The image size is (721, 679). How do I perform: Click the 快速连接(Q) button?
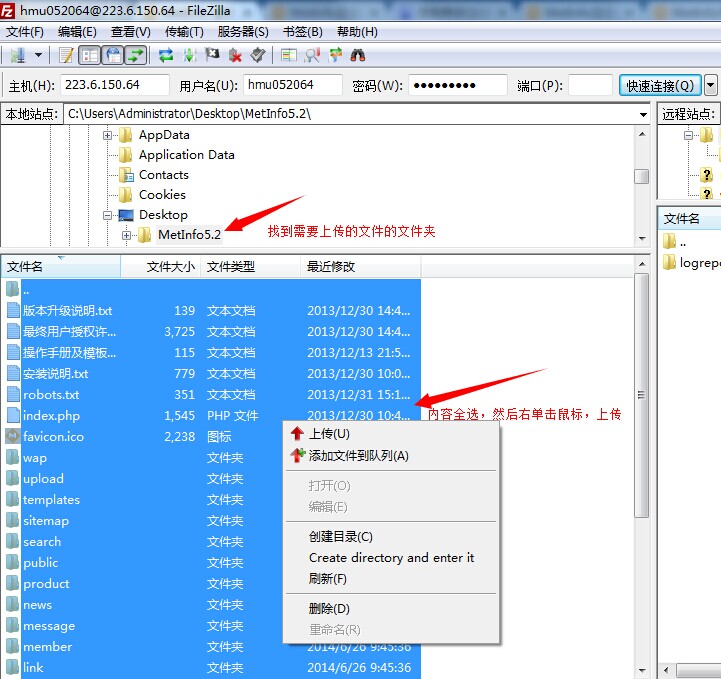660,86
